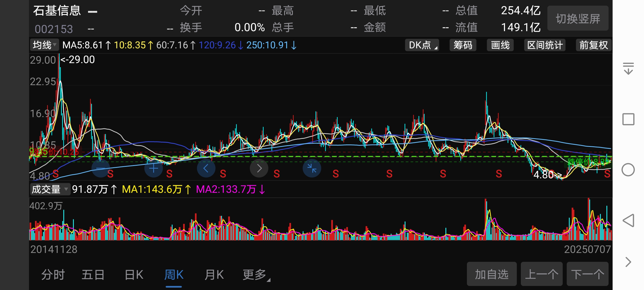Tap start date 20141128
The image size is (644, 290).
point(54,249)
